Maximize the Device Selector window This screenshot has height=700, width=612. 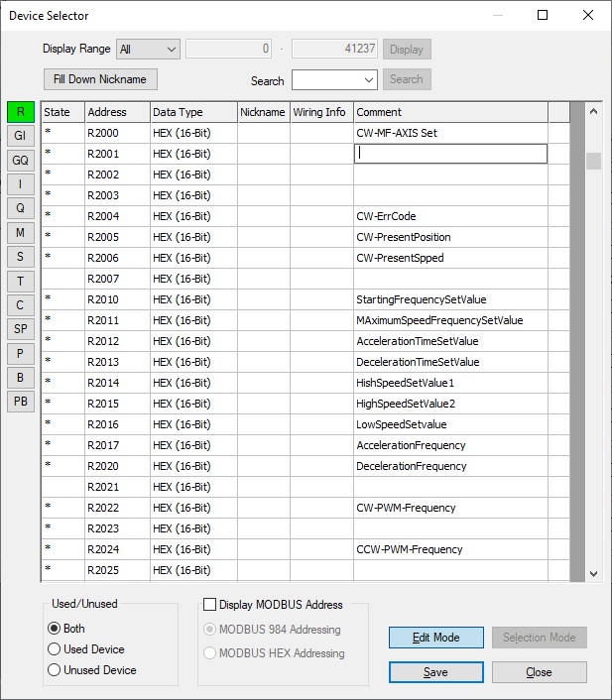point(543,15)
